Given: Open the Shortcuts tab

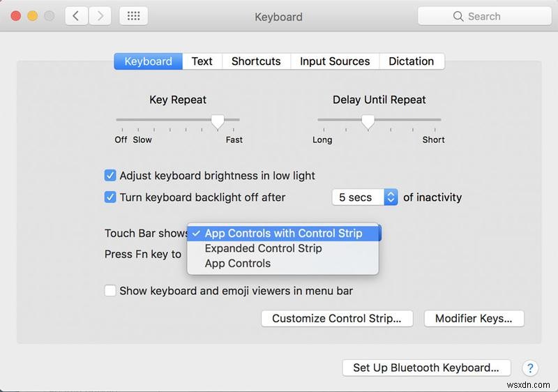Looking at the screenshot, I should click(256, 61).
